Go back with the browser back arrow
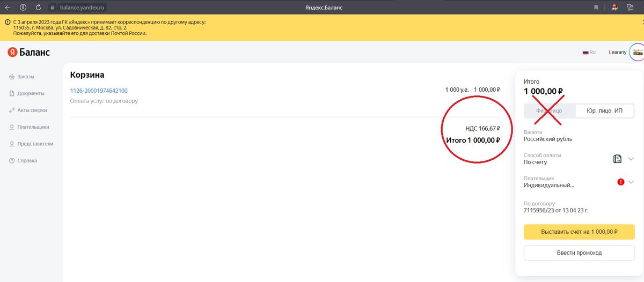Image resolution: width=644 pixels, height=282 pixels. (x=8, y=8)
